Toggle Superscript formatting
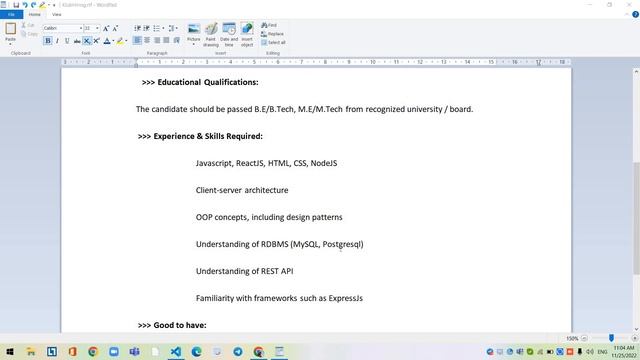This screenshot has height=360, width=640. 96,41
